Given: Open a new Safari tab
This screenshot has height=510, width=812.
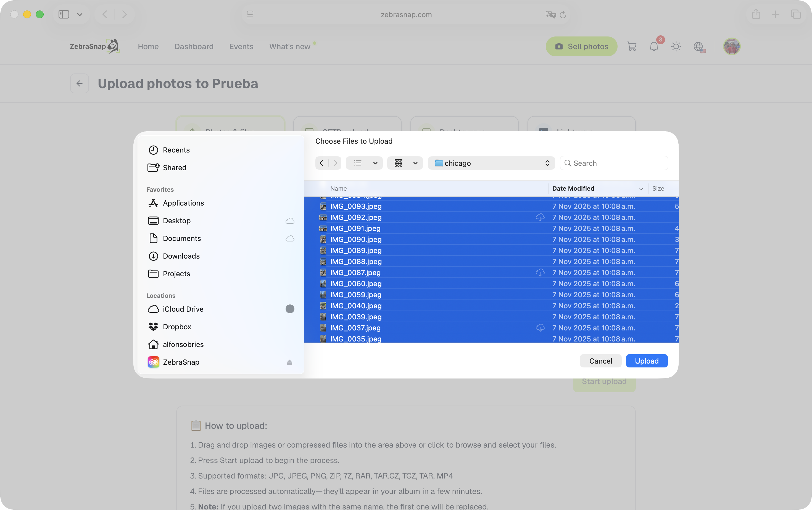Looking at the screenshot, I should pos(776,14).
